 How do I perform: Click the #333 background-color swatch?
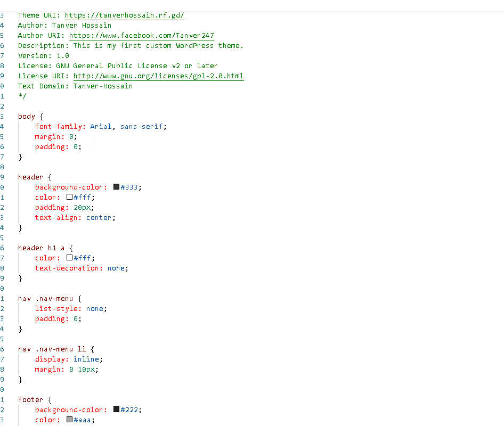point(116,187)
